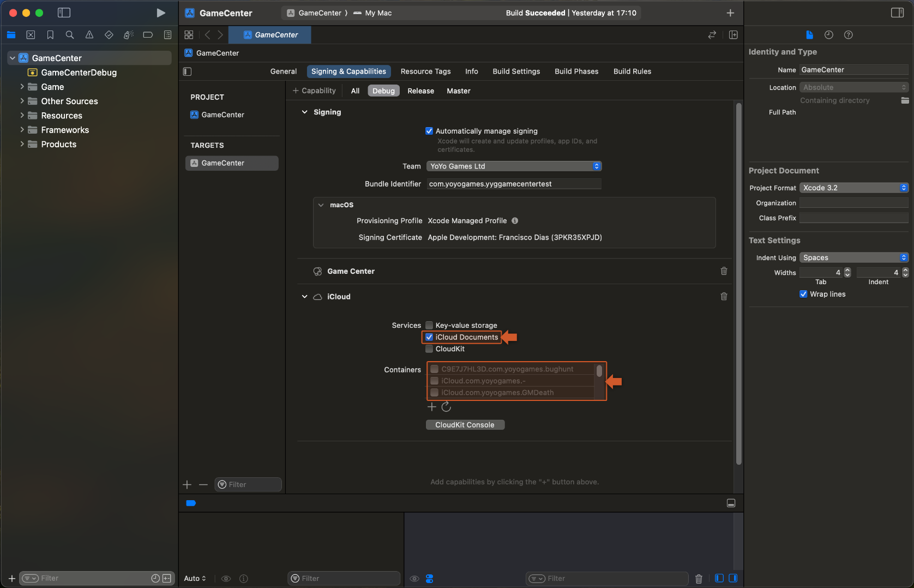Clear the console with trash icon
The image size is (914, 588).
(x=699, y=579)
